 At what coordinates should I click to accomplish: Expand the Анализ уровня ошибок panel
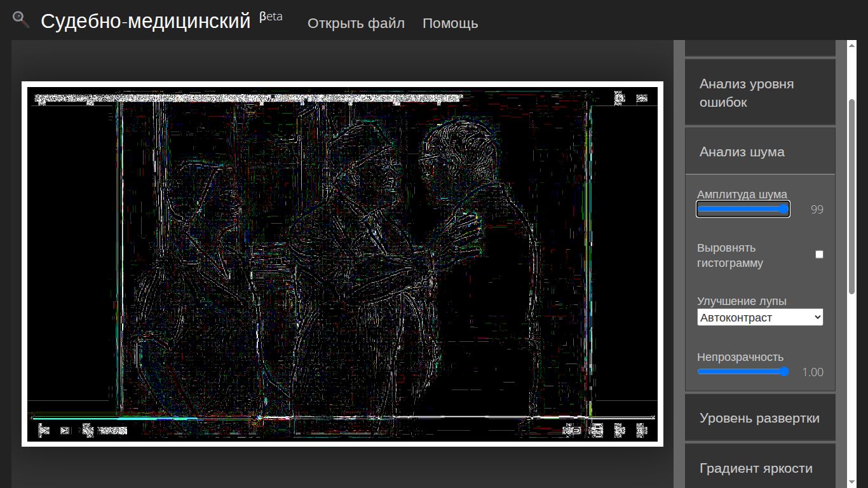coord(760,93)
